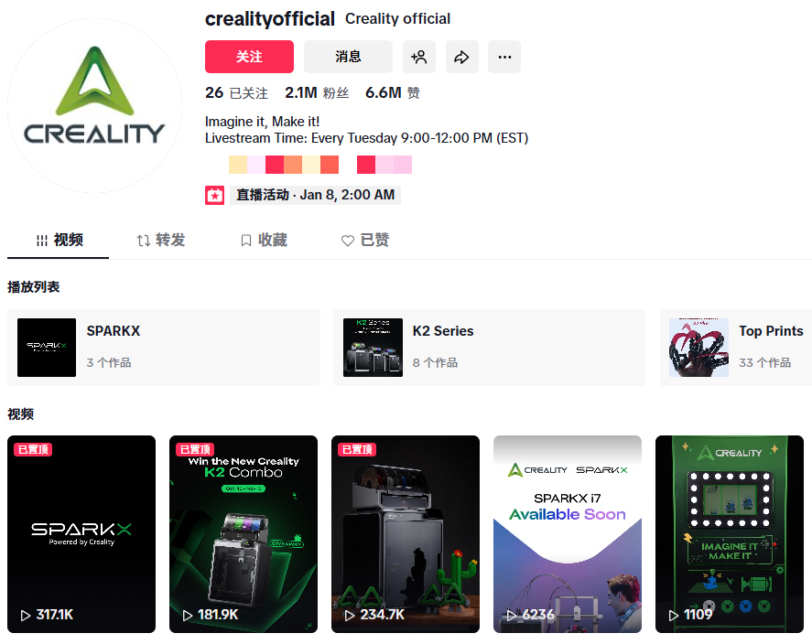Click the pinned badge on K2 Combo video
The image size is (812, 644).
(195, 449)
